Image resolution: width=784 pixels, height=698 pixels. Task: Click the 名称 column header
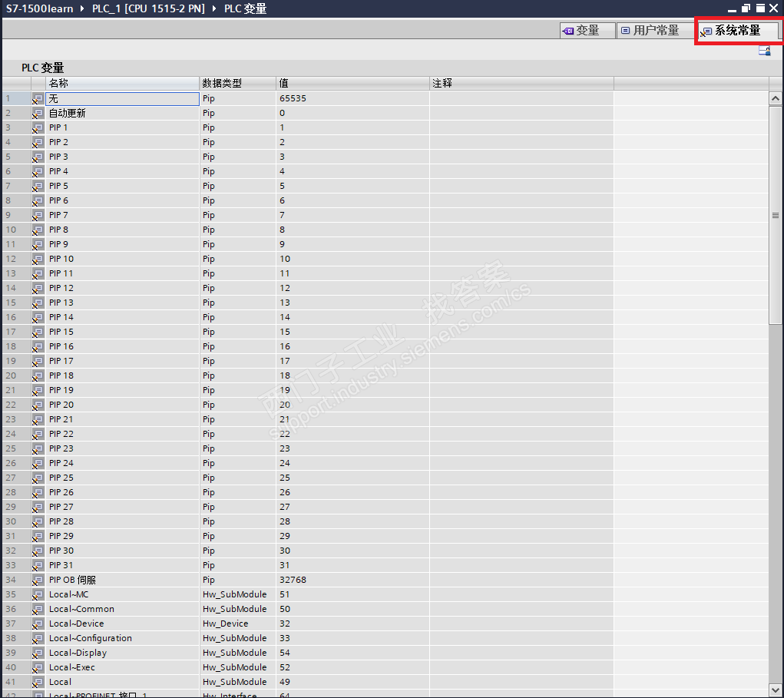click(x=123, y=83)
